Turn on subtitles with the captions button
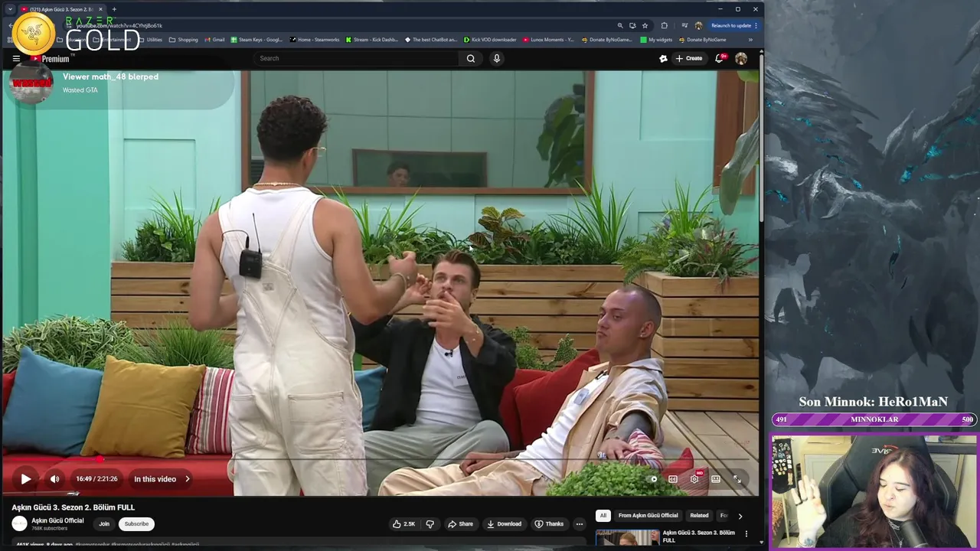Viewport: 980px width, 551px height. coord(672,479)
